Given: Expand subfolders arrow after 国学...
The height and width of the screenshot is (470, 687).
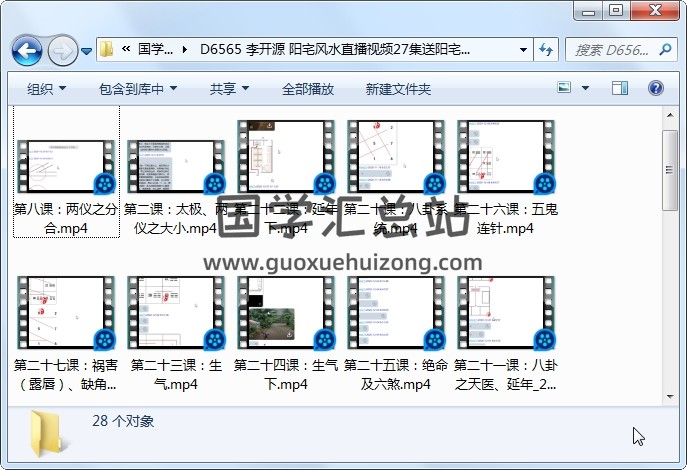Looking at the screenshot, I should [x=184, y=49].
